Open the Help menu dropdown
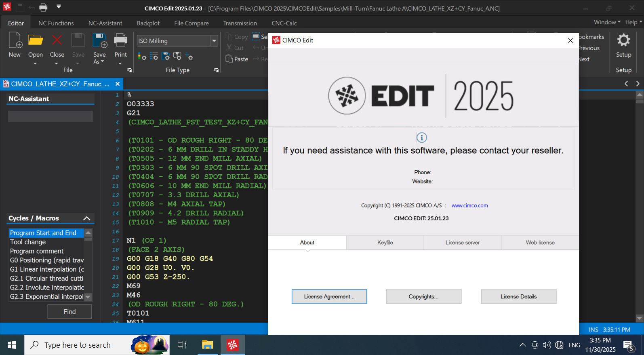Image resolution: width=644 pixels, height=355 pixels. tap(633, 22)
